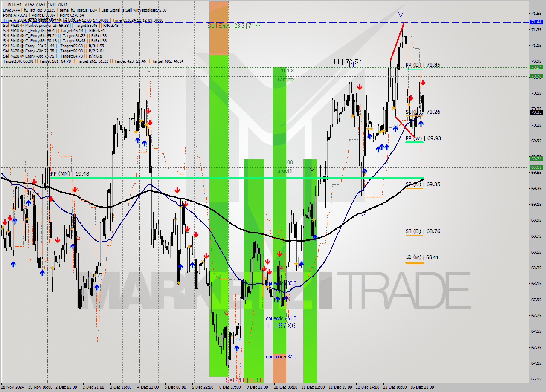Click the 'Sell %20 @ Entry -88: 73.75' line
546x392 pixels.
coord(52,56)
